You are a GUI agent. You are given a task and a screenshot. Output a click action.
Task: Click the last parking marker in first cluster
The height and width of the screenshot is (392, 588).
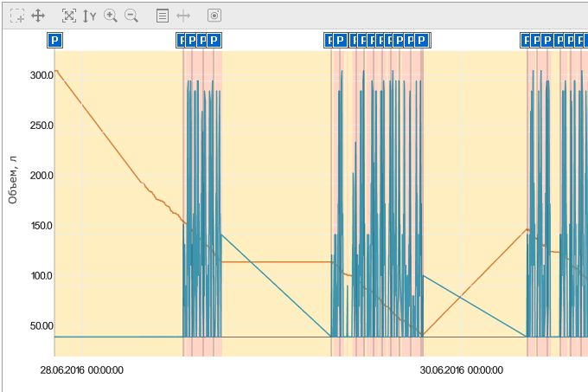214,40
